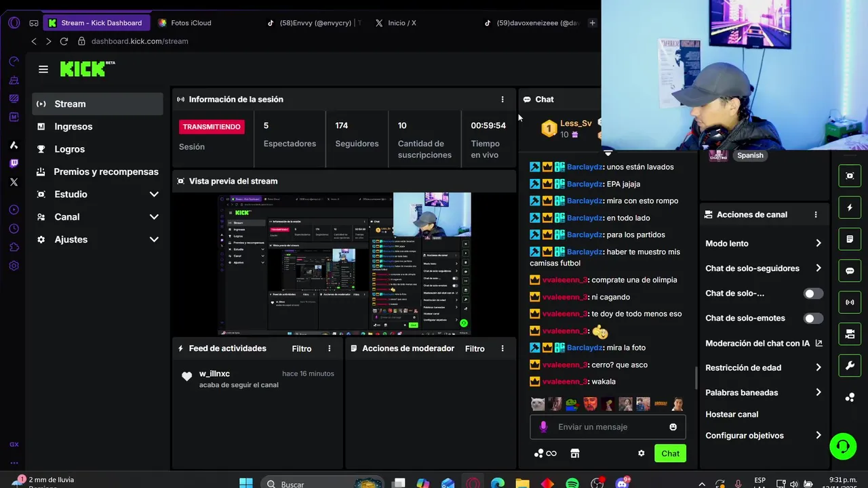Image resolution: width=868 pixels, height=488 pixels.
Task: Open Restricción de edad options
Action: 764,368
